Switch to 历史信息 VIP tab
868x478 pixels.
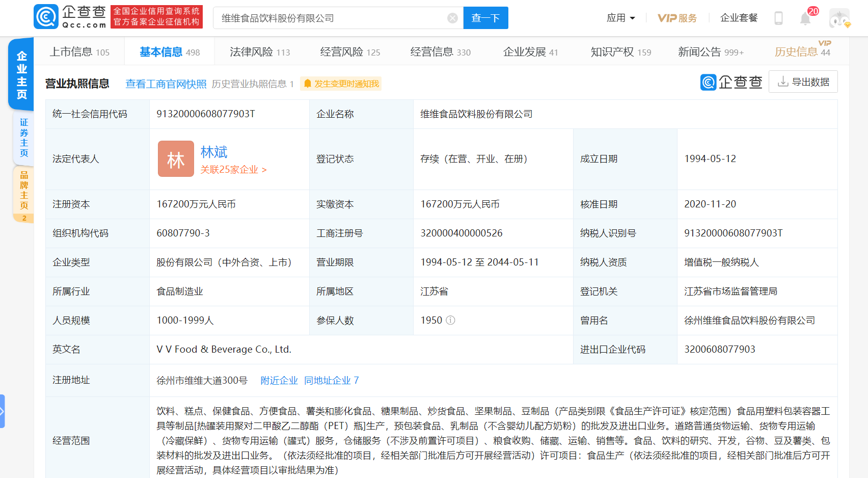pyautogui.click(x=802, y=51)
